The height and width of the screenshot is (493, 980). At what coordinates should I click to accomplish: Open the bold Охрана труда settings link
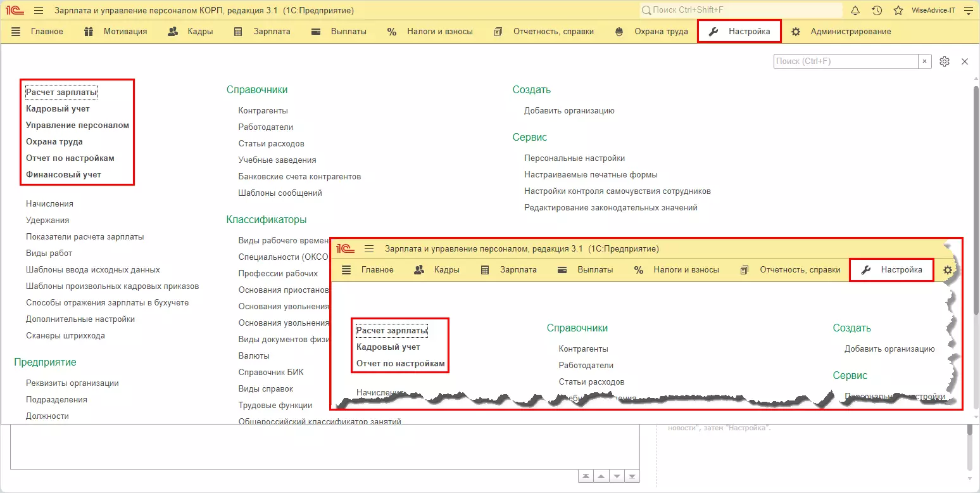54,142
